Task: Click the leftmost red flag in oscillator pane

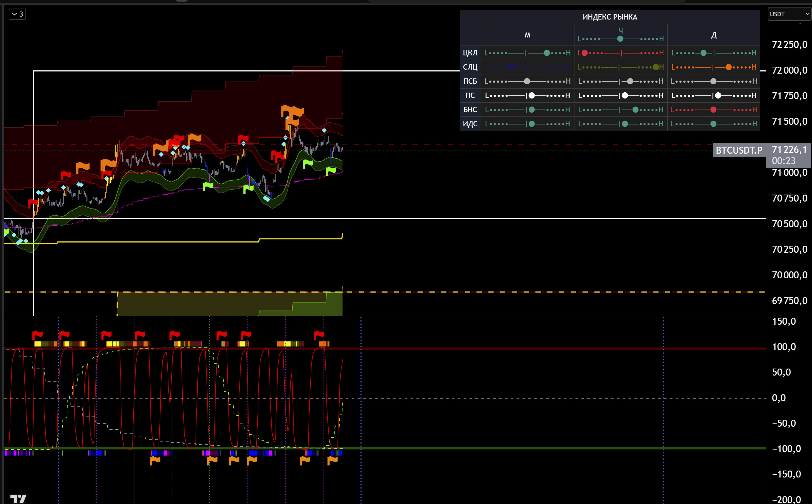Action: [x=37, y=334]
